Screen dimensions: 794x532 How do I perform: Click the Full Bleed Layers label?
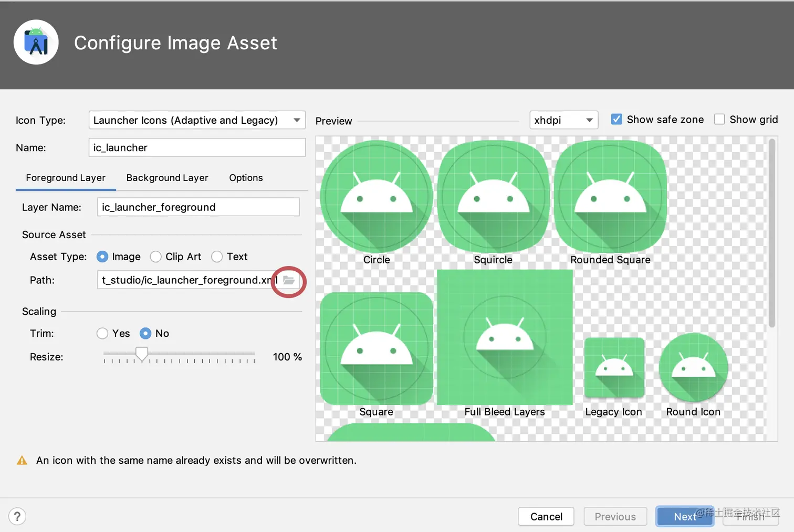pos(505,412)
